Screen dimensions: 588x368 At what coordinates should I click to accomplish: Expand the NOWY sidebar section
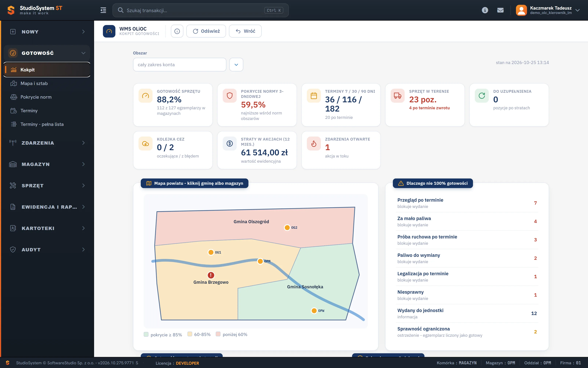click(x=47, y=32)
